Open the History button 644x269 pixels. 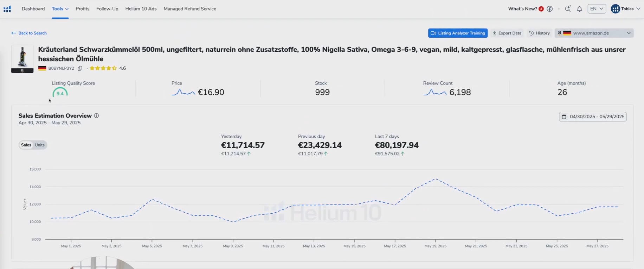[x=539, y=33]
